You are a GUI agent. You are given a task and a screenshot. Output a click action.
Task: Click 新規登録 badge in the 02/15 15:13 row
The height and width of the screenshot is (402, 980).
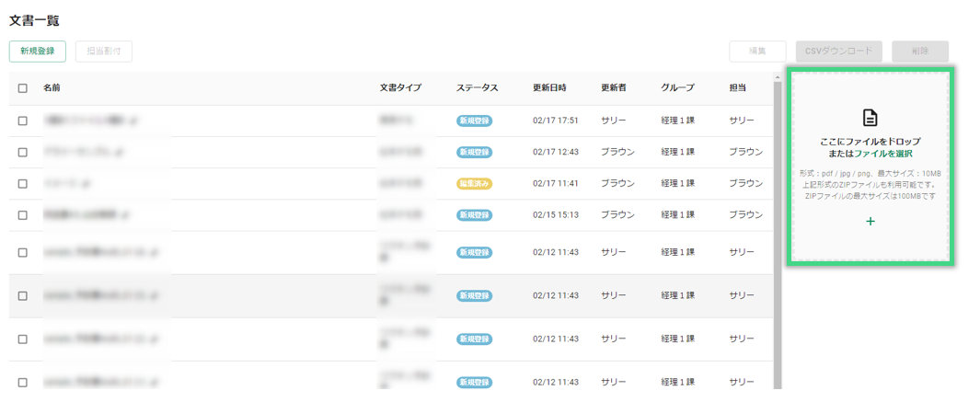(x=474, y=215)
